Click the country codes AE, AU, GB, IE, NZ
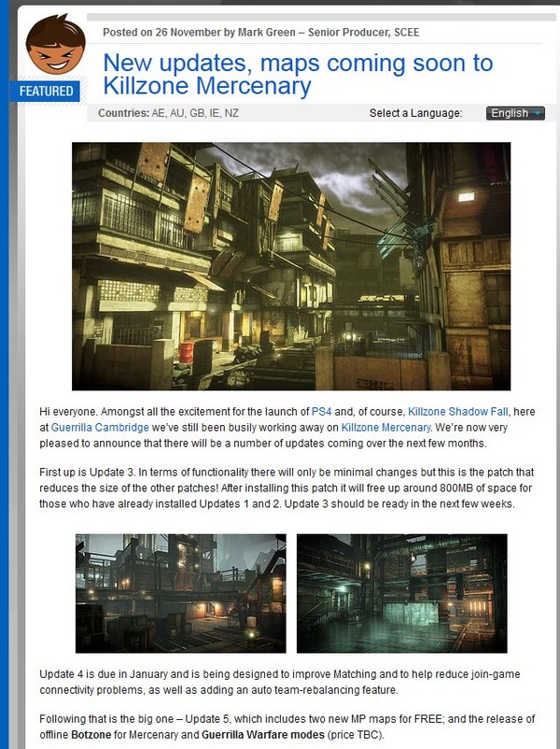560x749 pixels. coord(195,113)
